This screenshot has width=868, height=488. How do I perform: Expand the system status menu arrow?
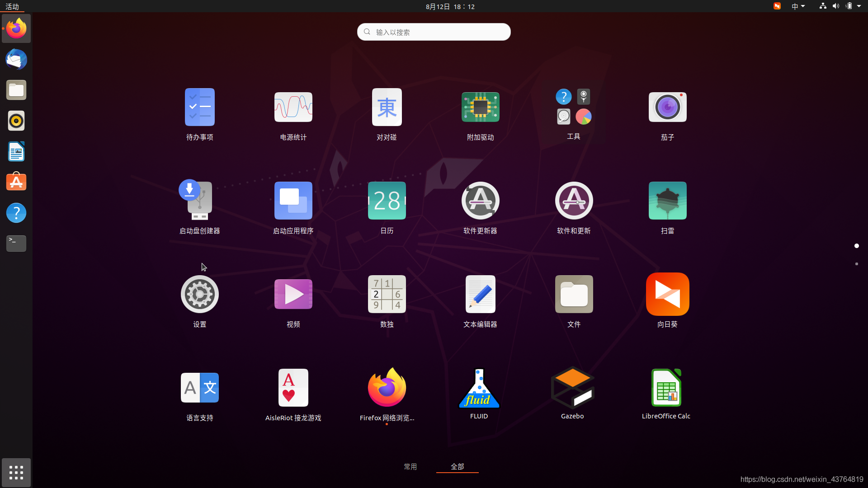click(x=859, y=6)
